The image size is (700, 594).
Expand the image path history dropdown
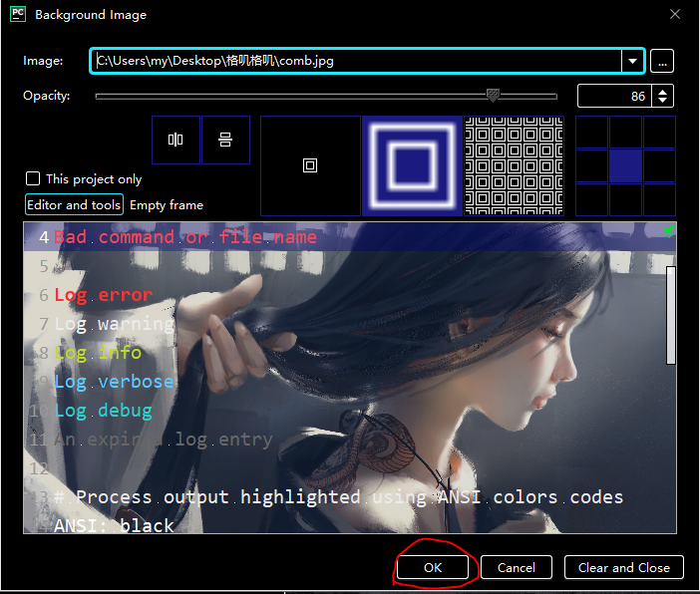(x=632, y=61)
